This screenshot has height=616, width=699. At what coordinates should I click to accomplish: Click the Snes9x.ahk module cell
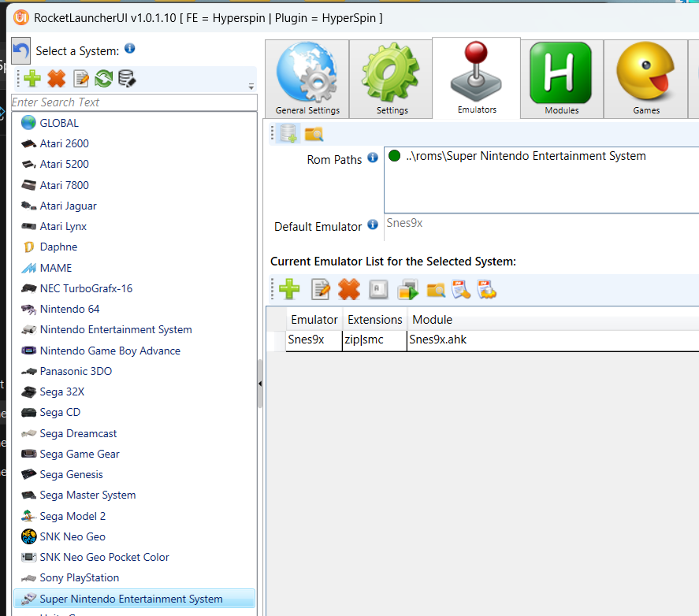pos(552,340)
